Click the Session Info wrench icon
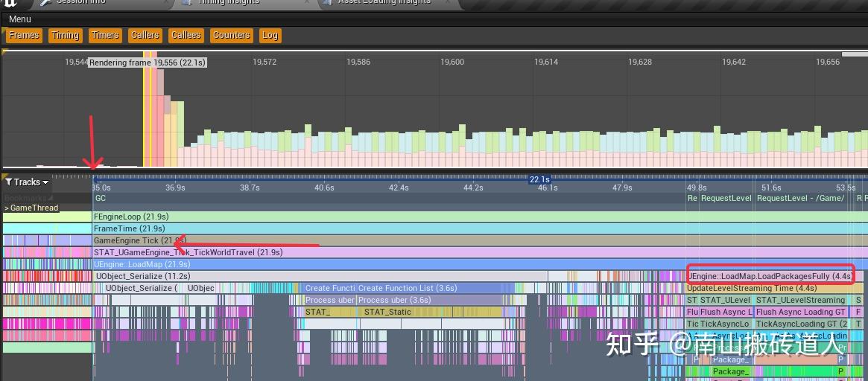The image size is (868, 381). pyautogui.click(x=46, y=2)
